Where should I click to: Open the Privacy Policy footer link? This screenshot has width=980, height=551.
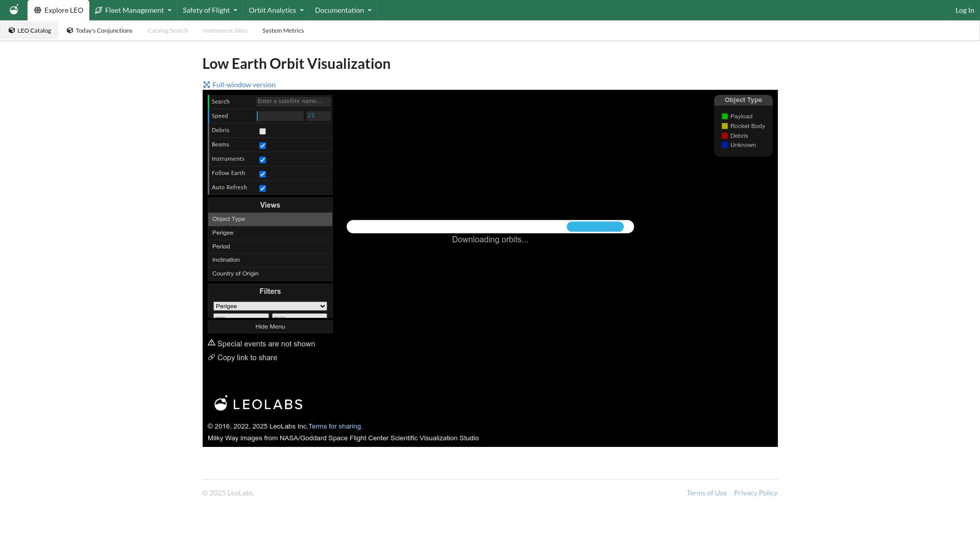(755, 493)
